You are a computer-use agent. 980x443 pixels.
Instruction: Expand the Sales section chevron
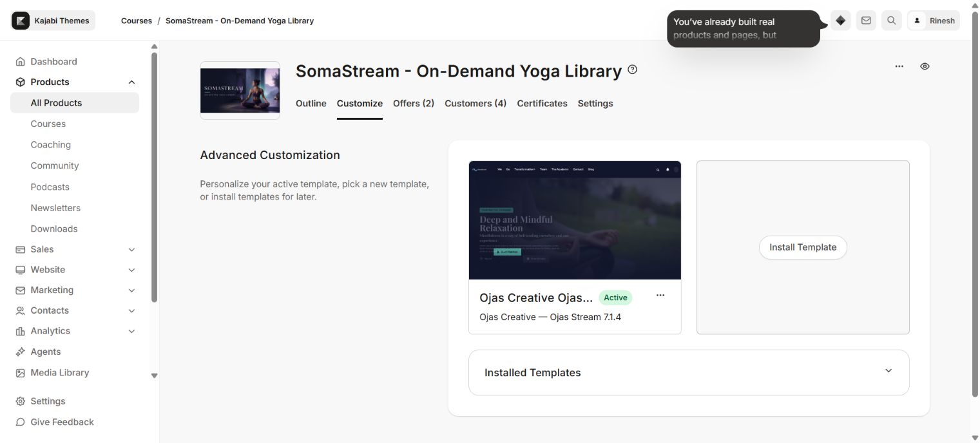(131, 250)
